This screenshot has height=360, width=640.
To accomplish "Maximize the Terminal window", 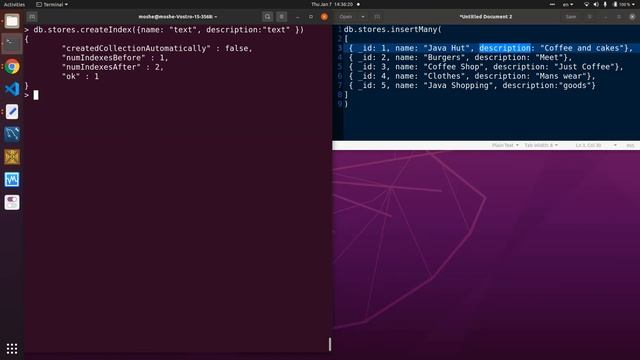I will (311, 17).
